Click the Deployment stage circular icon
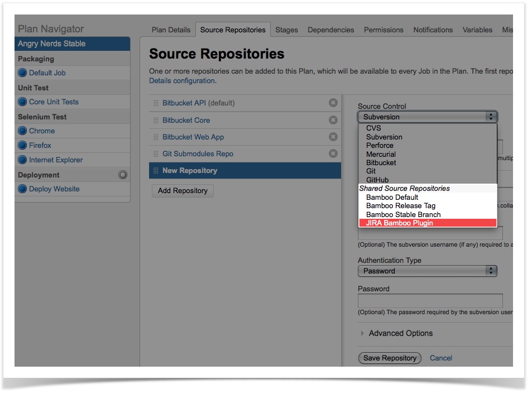The width and height of the screenshot is (532, 394). point(123,175)
